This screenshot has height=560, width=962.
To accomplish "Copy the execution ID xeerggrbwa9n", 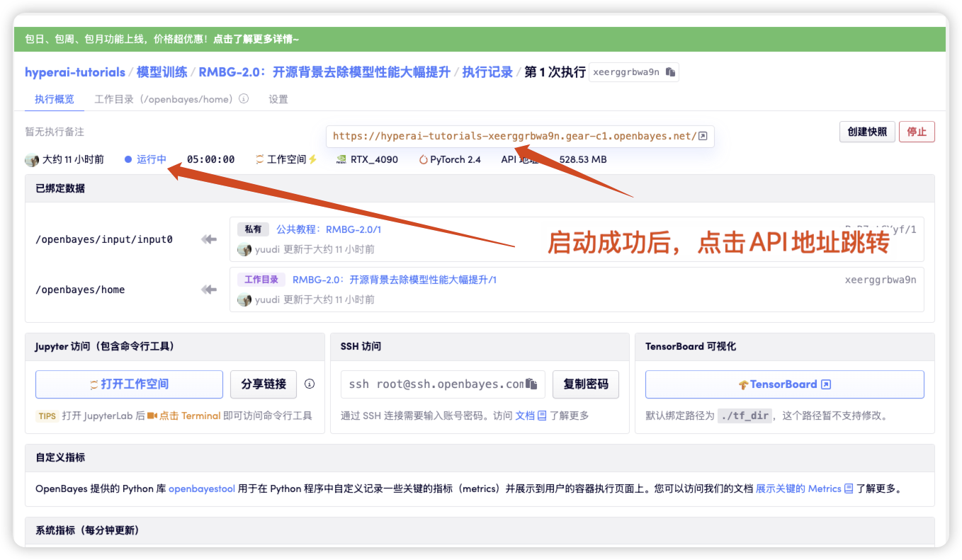I will [670, 72].
